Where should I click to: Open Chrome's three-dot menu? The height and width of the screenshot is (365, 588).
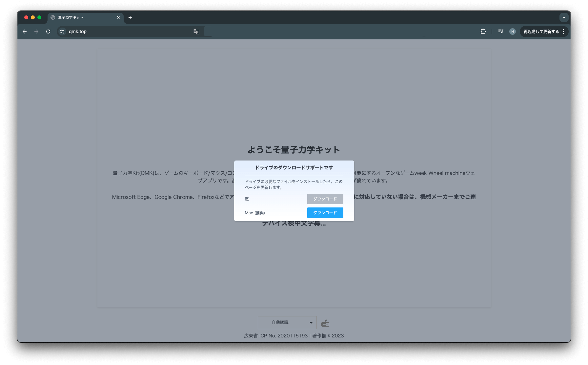563,32
